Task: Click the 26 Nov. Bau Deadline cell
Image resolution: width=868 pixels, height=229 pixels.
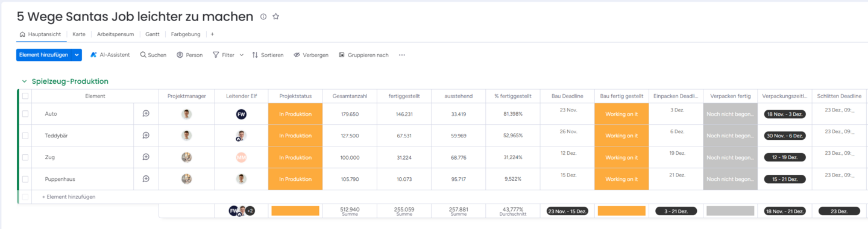Action: point(567,136)
